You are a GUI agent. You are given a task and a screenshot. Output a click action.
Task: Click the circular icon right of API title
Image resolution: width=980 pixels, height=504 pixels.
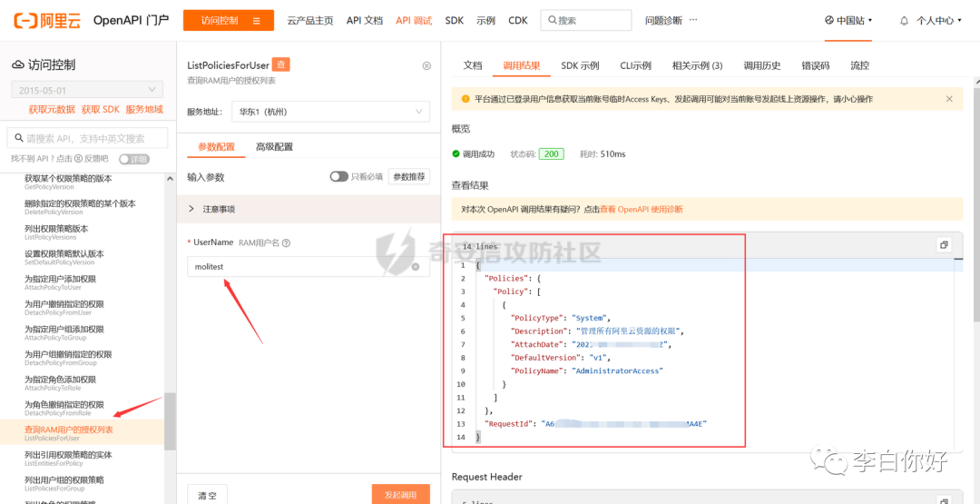coord(426,65)
